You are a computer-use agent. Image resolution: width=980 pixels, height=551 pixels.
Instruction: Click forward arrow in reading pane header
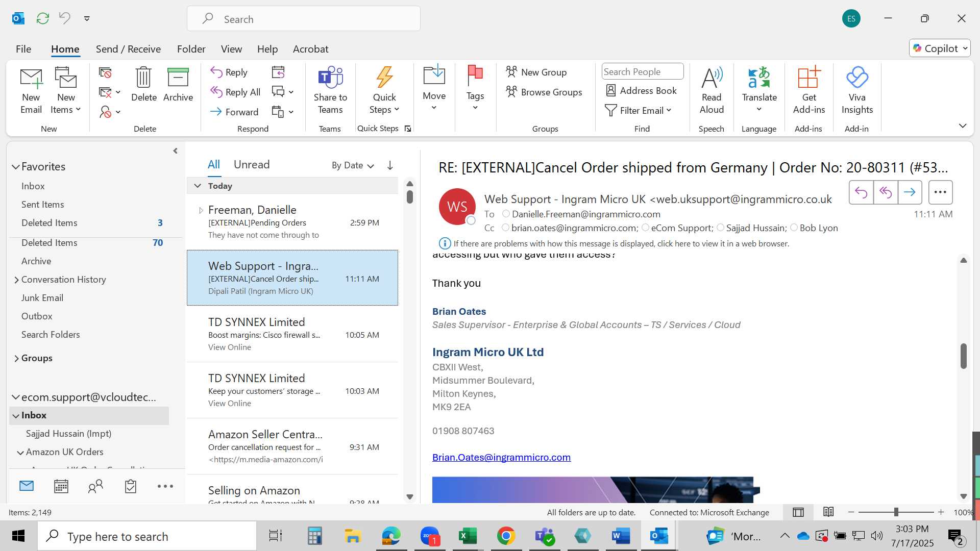910,192
